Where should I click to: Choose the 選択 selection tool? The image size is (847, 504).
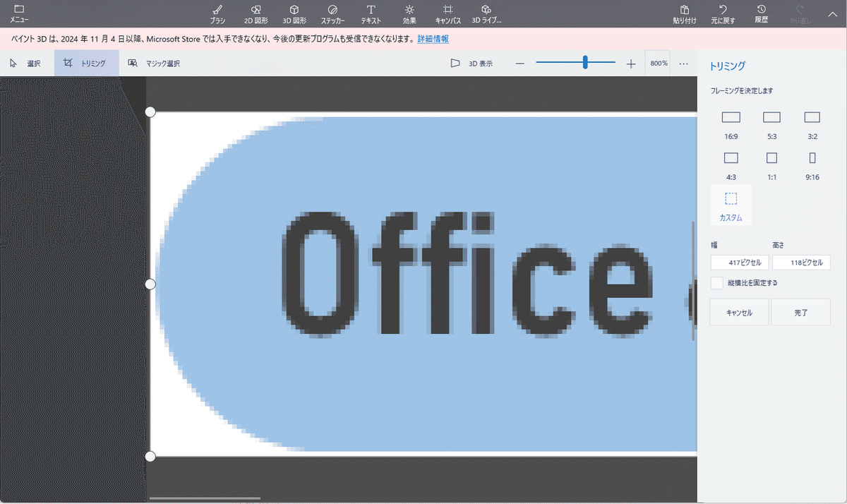(x=27, y=64)
